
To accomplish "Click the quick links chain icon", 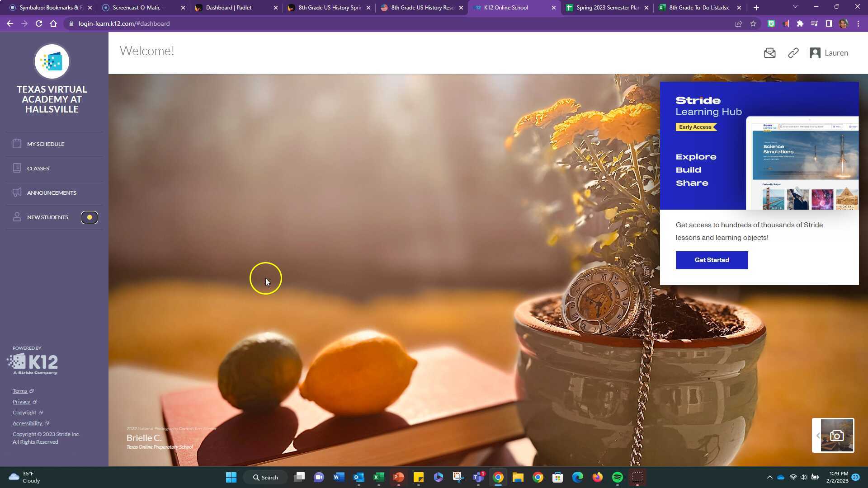I will (x=793, y=53).
